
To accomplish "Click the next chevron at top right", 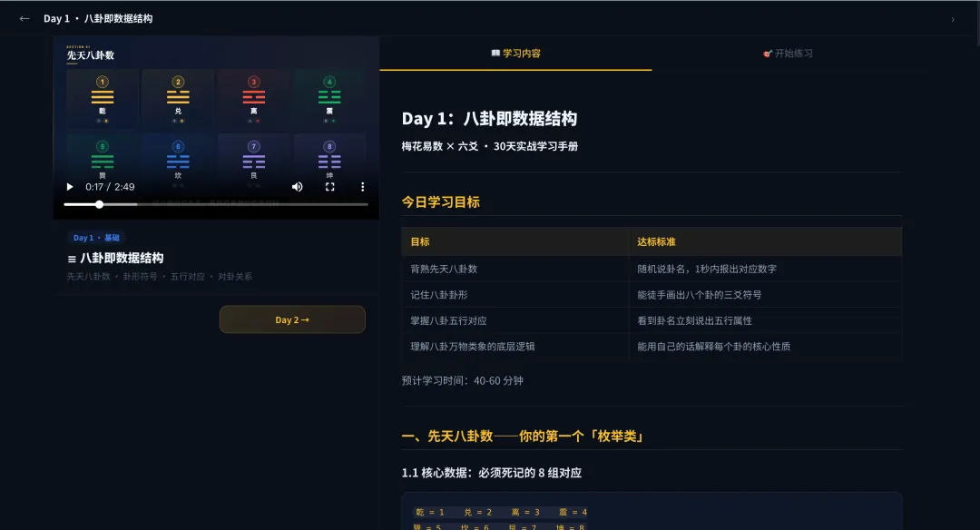I will (x=952, y=19).
